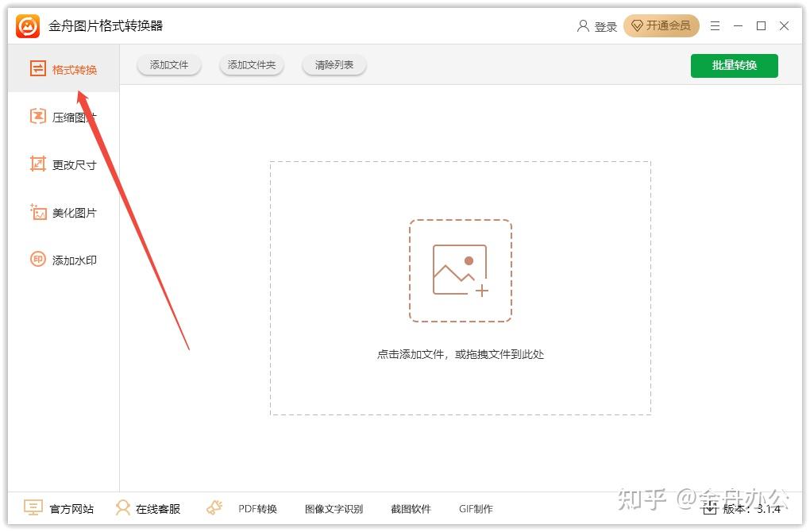Open the GIF制作 link

click(476, 509)
